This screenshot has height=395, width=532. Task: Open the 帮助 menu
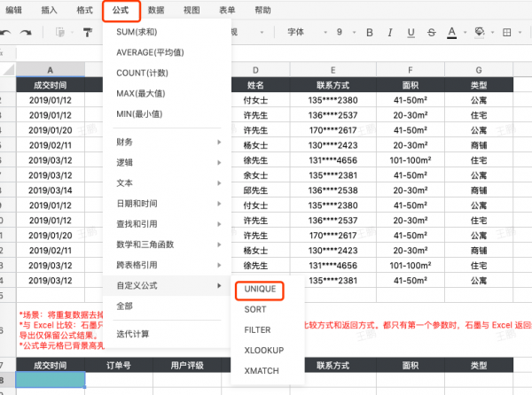[263, 10]
